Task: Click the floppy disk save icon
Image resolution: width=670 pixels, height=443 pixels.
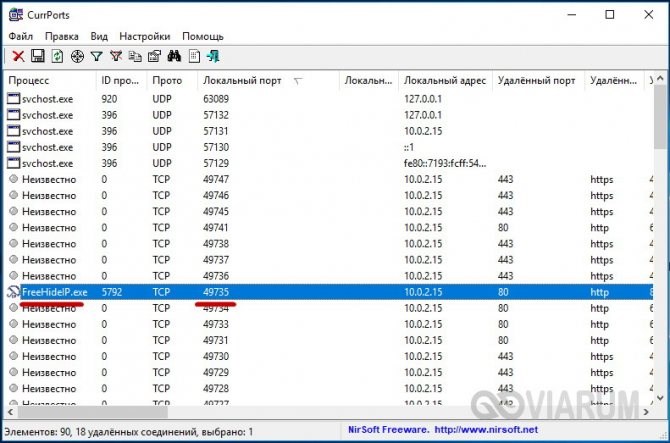Action: coord(38,56)
